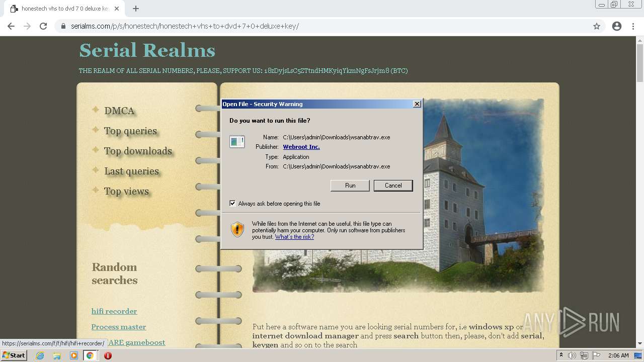Open the What's the risk? link
Viewport: 644px width, 362px height.
pyautogui.click(x=294, y=237)
